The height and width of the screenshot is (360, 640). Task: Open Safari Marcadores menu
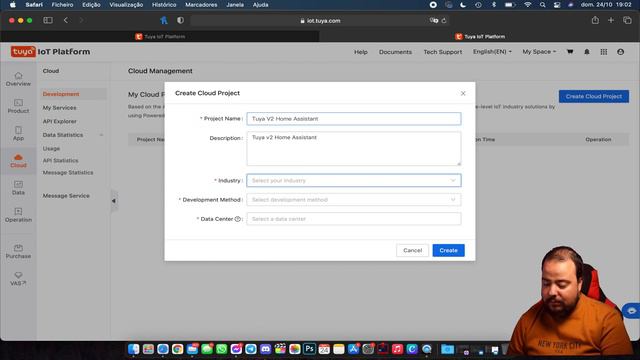point(201,5)
